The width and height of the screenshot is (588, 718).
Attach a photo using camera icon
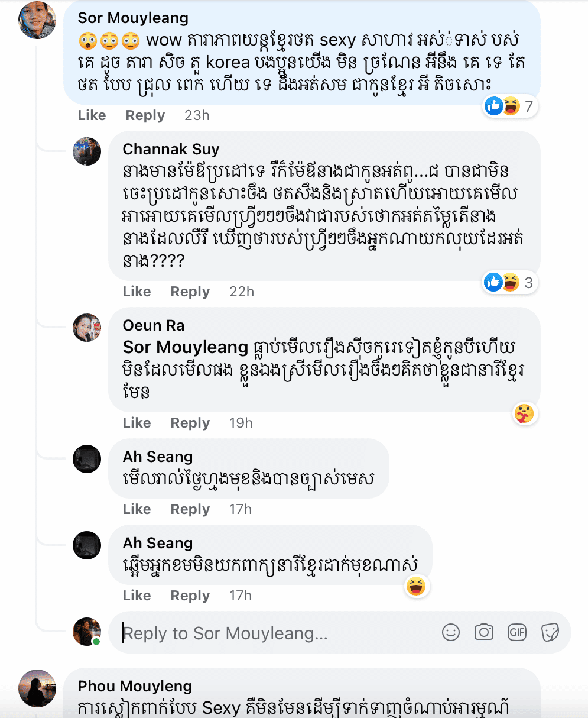[483, 632]
